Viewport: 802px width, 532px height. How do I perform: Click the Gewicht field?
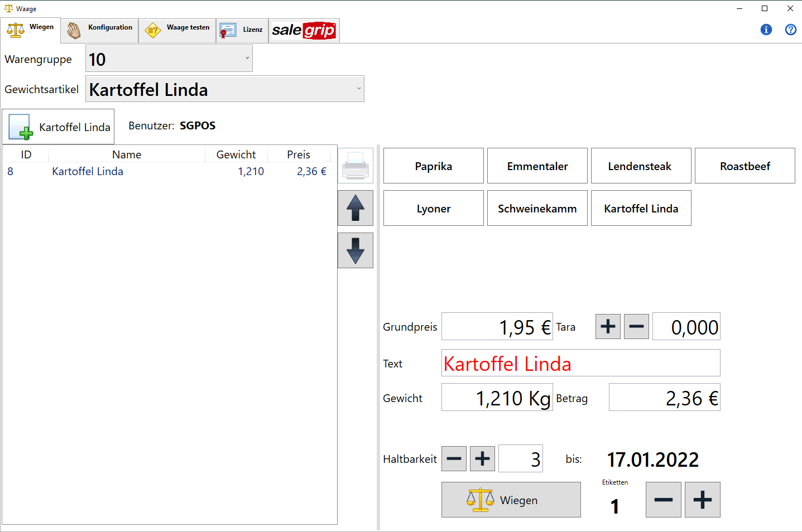[x=497, y=397]
